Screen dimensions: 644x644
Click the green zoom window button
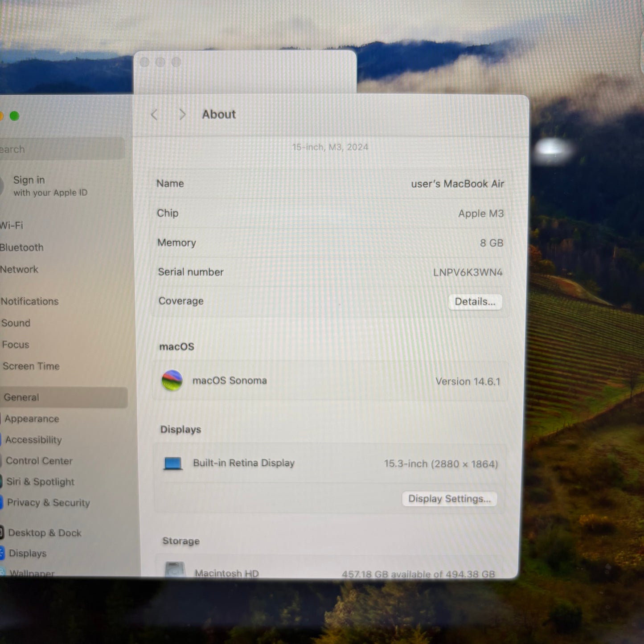(x=14, y=116)
